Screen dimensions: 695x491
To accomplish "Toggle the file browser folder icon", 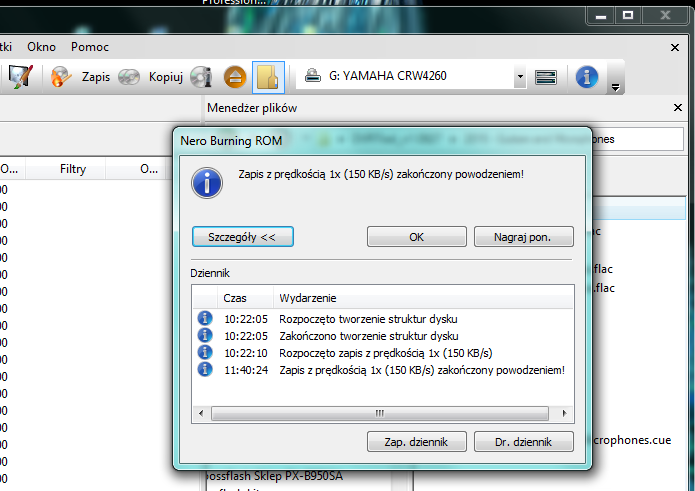I will [x=268, y=77].
